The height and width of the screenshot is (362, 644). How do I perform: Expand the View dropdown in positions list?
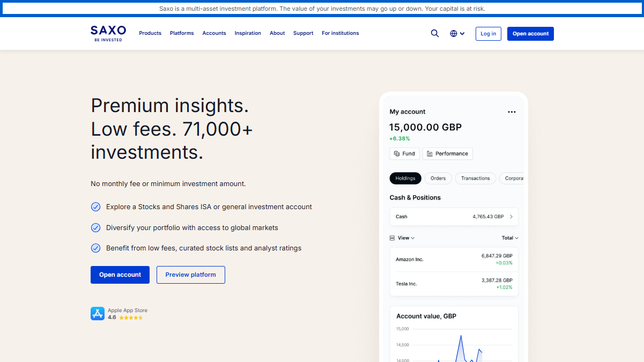pos(406,238)
